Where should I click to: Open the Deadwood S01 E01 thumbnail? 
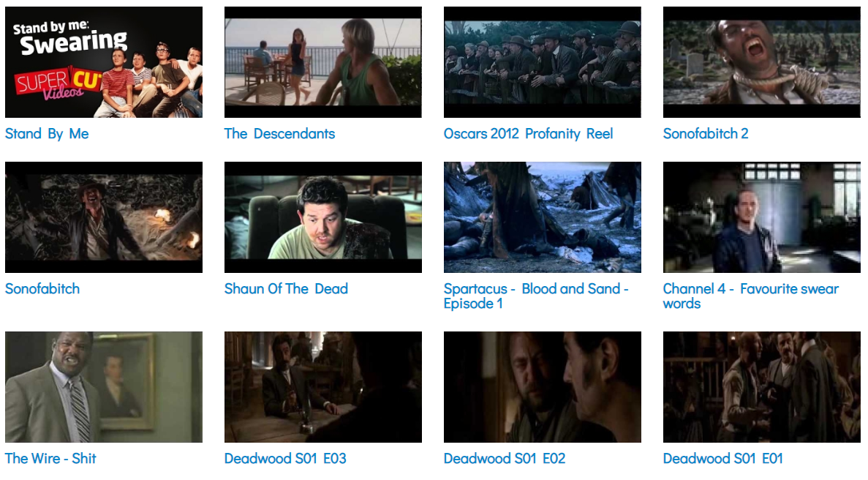coord(761,387)
